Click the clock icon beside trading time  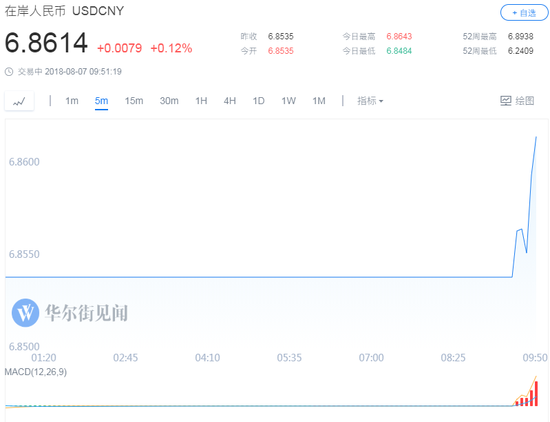pyautogui.click(x=9, y=72)
